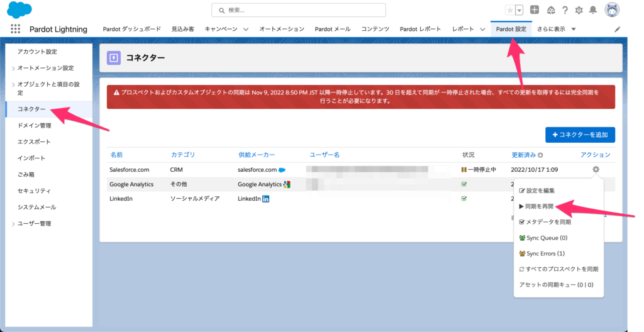Screen dimensions: 644x332
Task: Click the sort indicator beside 更新済み
Action: point(540,155)
